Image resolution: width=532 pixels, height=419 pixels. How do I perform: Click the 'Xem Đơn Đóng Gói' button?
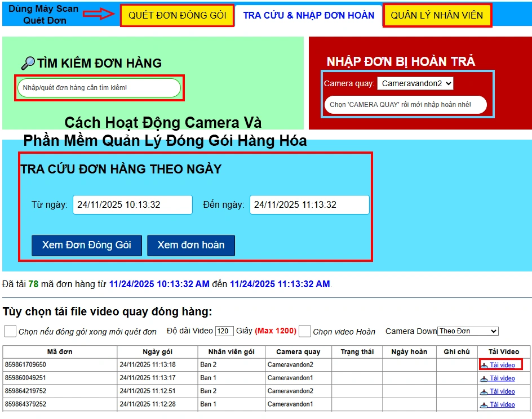[x=86, y=245]
